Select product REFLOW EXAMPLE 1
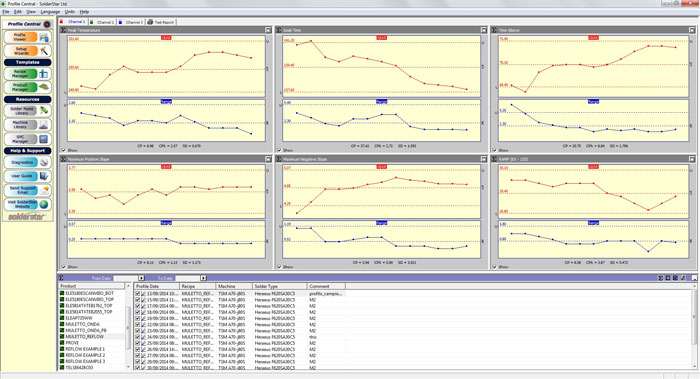 click(x=85, y=349)
